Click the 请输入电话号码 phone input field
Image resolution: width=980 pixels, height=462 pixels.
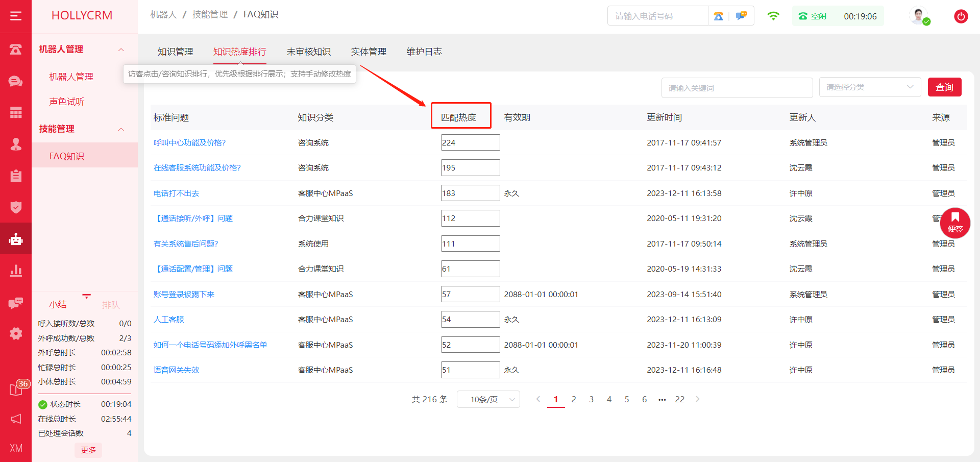tap(657, 16)
